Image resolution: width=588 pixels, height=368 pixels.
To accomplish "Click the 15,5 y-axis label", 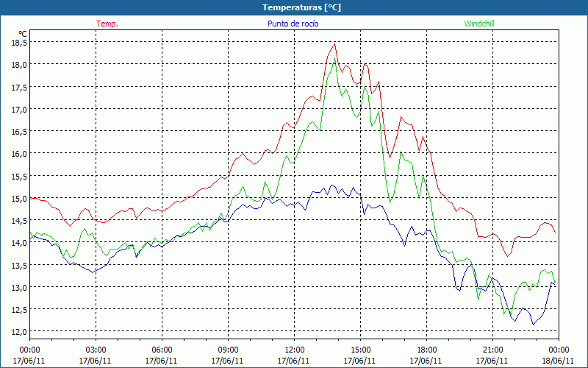I will click(19, 176).
